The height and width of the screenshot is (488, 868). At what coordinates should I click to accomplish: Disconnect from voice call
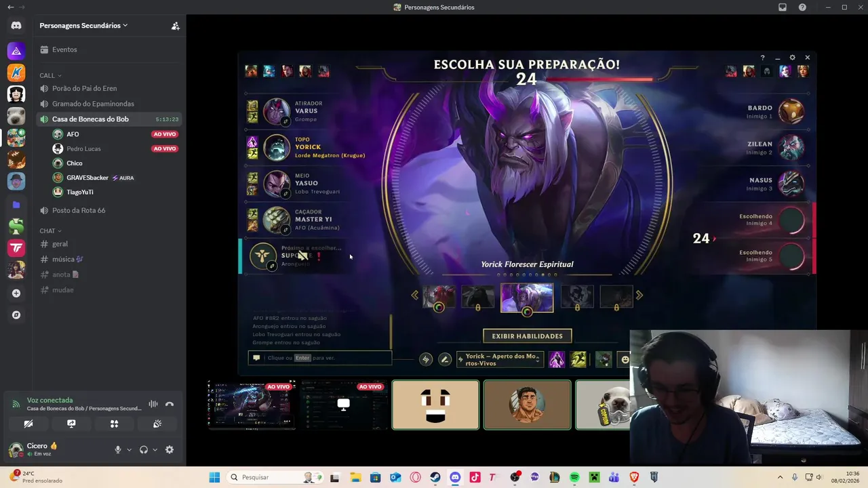coord(170,404)
